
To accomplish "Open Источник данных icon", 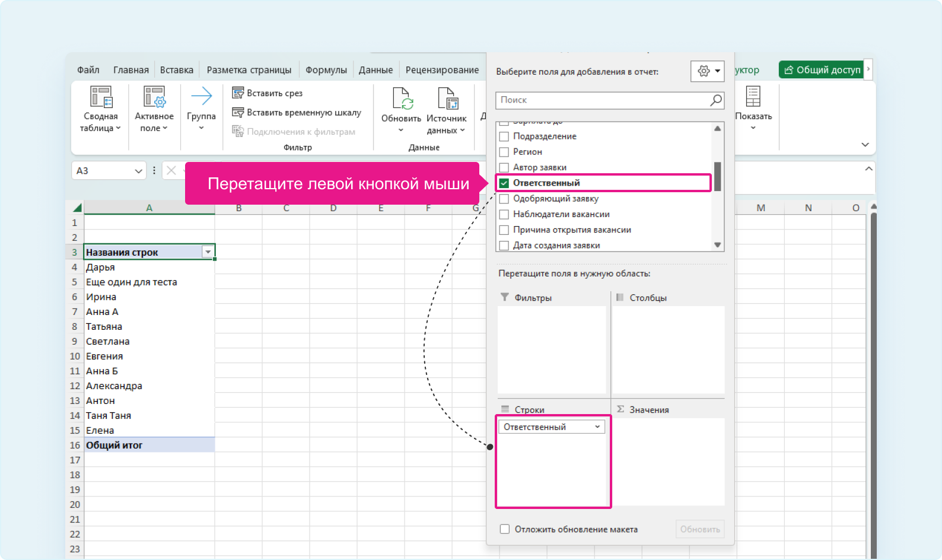I will click(x=447, y=98).
